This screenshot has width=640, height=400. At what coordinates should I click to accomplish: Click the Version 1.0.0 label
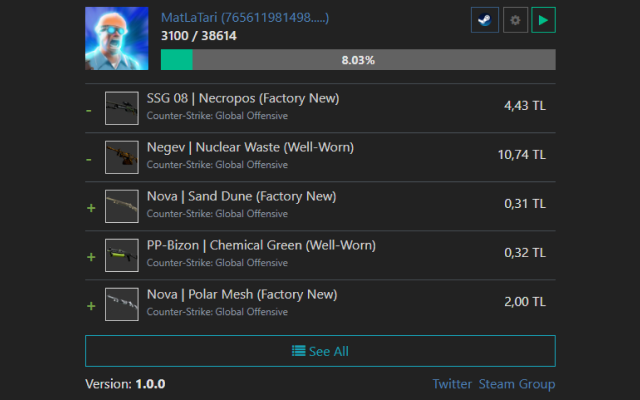click(125, 384)
